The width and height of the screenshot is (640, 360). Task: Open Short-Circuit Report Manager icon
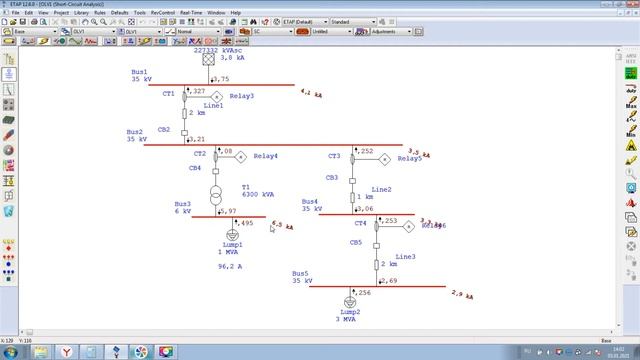[x=631, y=188]
